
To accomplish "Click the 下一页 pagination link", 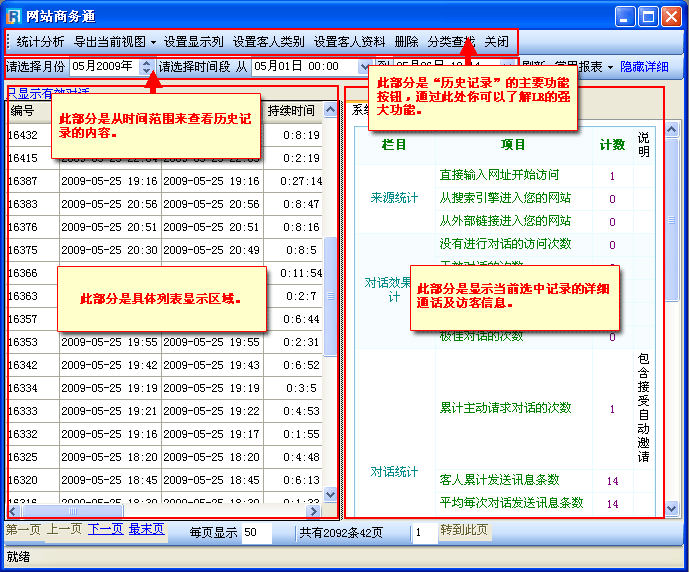I will (x=105, y=529).
